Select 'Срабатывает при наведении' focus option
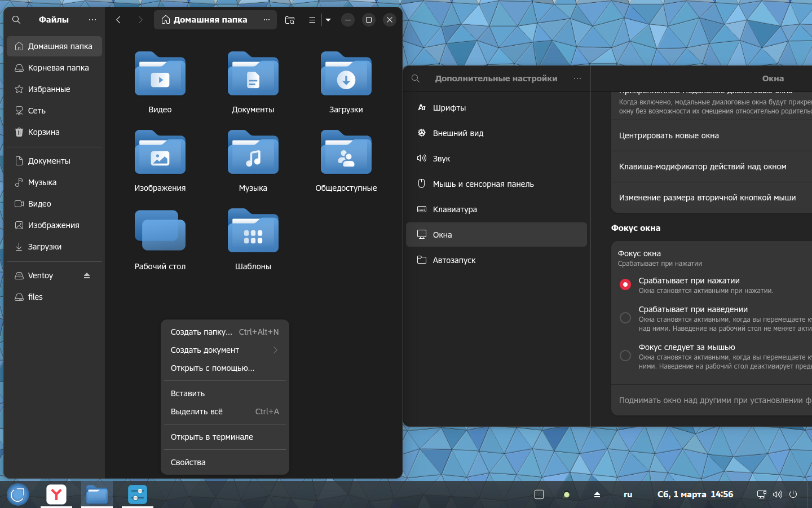The width and height of the screenshot is (812, 508). pos(625,318)
